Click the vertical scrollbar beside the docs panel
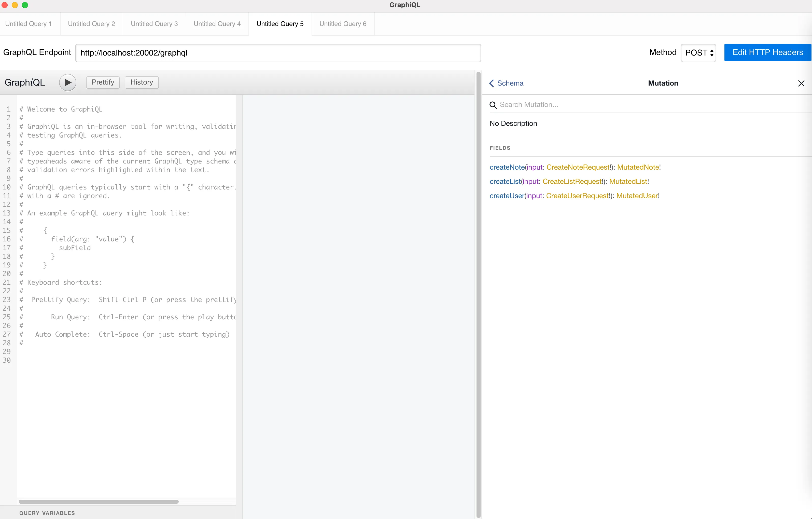 click(478, 295)
